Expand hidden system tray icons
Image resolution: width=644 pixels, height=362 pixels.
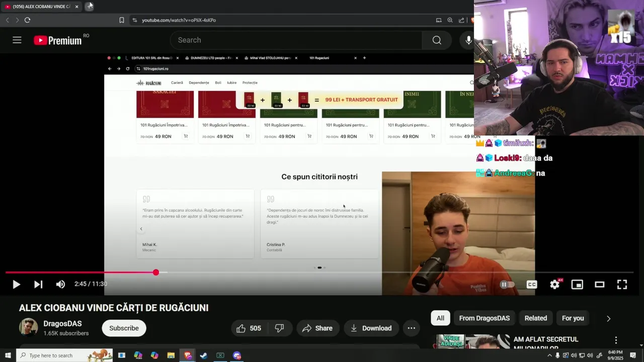[x=549, y=355]
